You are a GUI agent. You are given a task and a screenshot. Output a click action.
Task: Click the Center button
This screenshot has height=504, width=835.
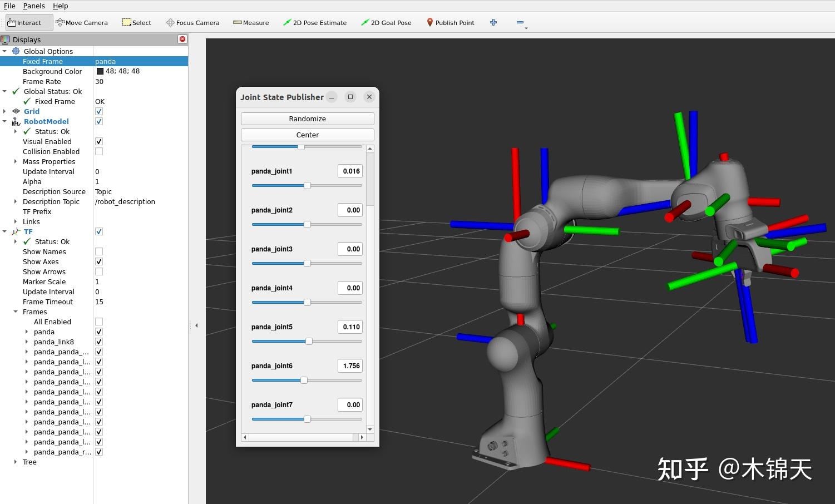click(307, 135)
